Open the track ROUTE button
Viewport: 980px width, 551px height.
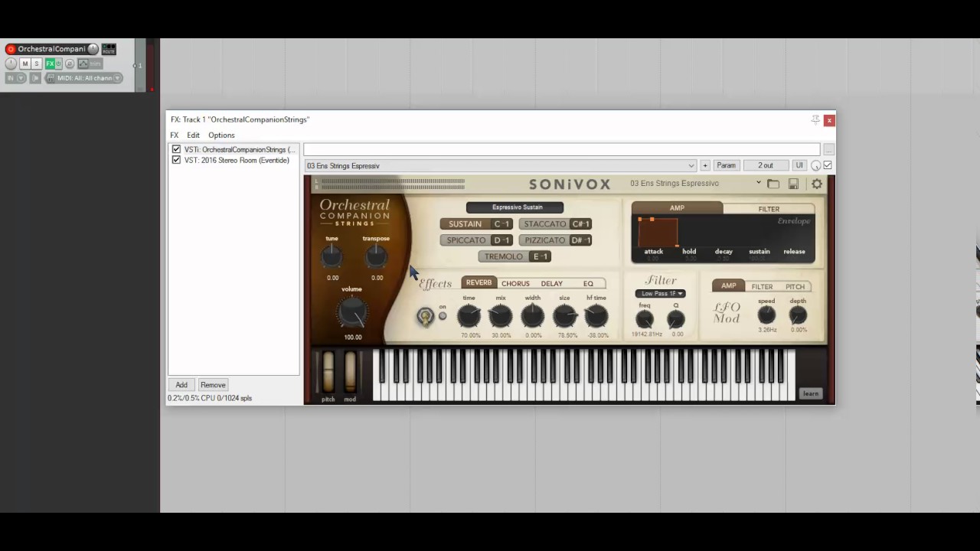(109, 49)
